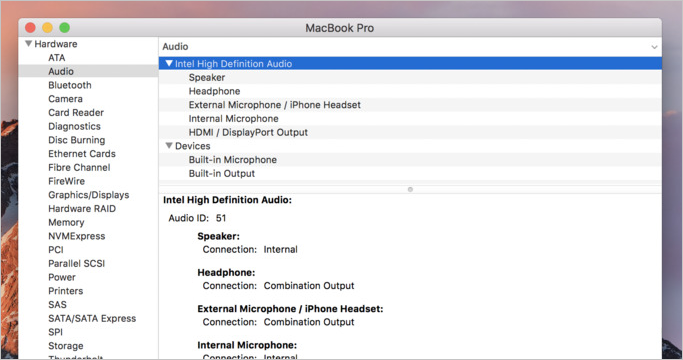Select ATA in the sidebar

click(x=57, y=58)
